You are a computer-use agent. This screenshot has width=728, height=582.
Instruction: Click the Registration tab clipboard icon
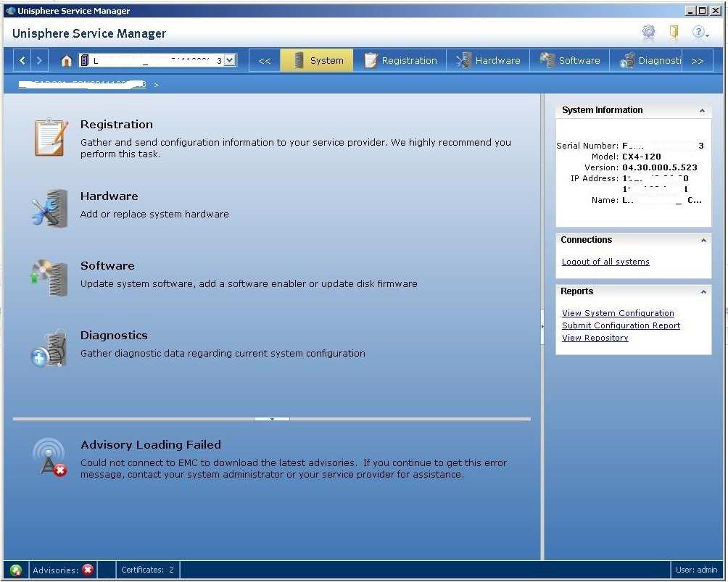tap(371, 60)
